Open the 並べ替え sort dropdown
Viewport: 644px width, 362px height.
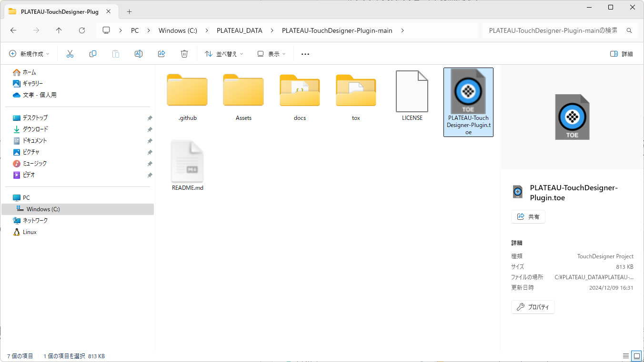pos(224,54)
